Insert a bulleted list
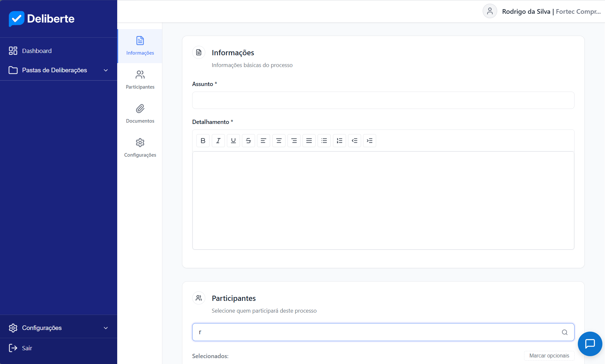This screenshot has height=364, width=605. click(324, 141)
